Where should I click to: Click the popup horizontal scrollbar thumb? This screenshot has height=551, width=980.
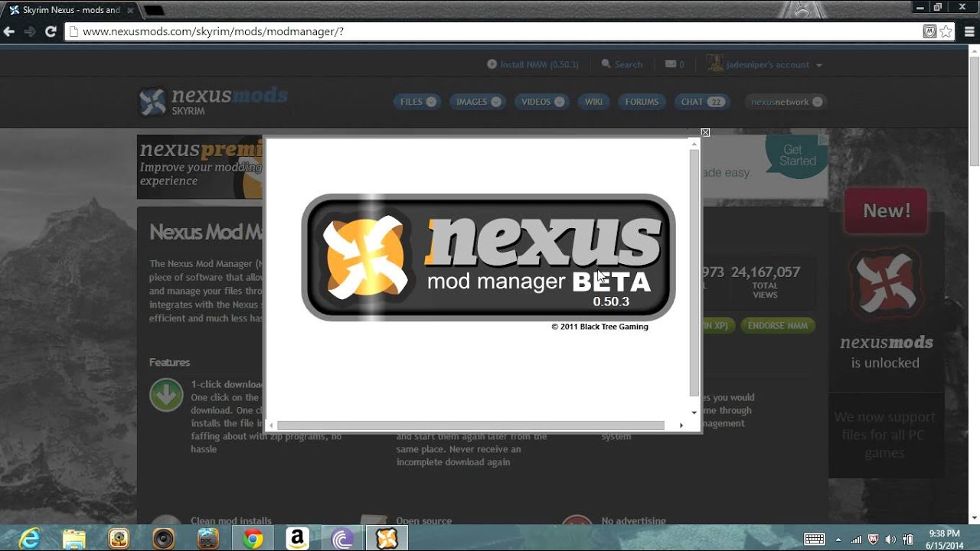click(x=470, y=425)
